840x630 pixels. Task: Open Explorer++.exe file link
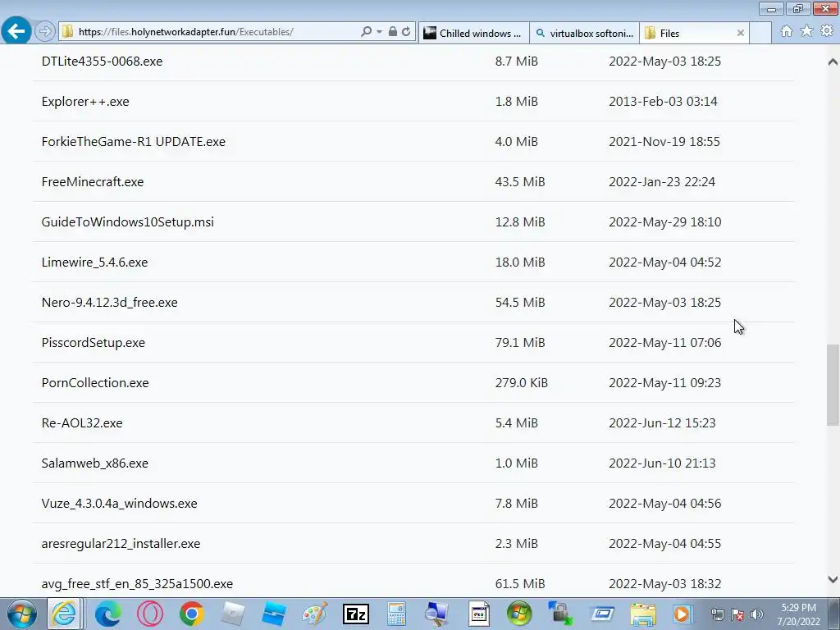point(85,101)
